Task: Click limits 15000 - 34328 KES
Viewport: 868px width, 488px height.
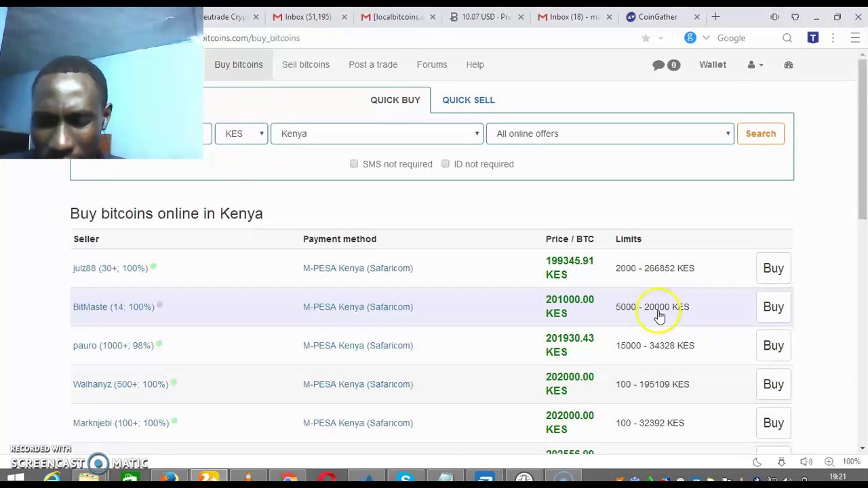Action: [x=655, y=346]
